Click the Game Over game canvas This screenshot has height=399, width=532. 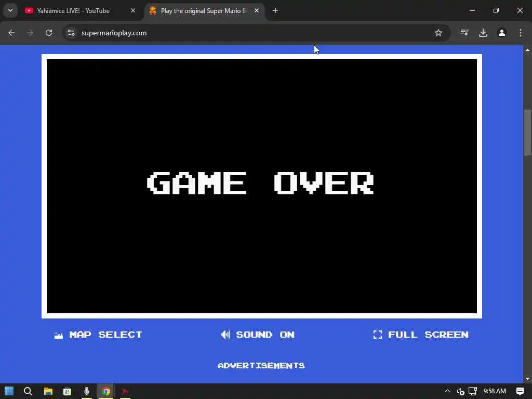262,187
